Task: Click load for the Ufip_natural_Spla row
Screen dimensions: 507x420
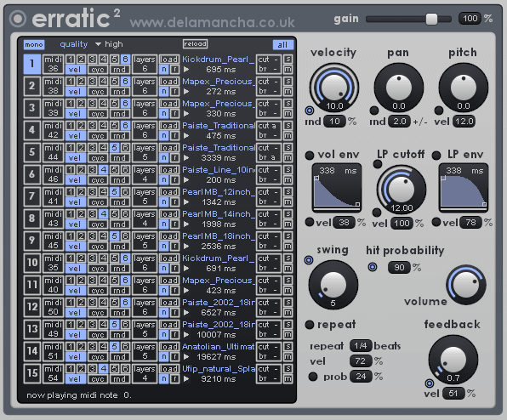Action: tap(169, 369)
